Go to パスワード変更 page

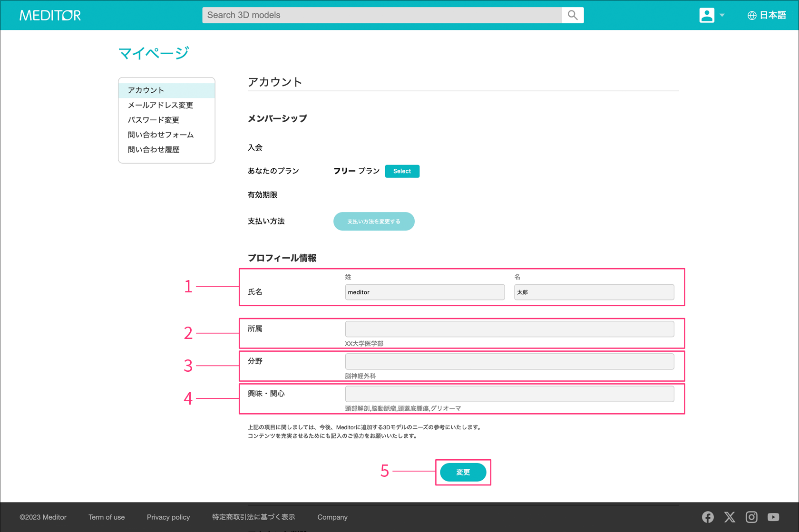153,120
